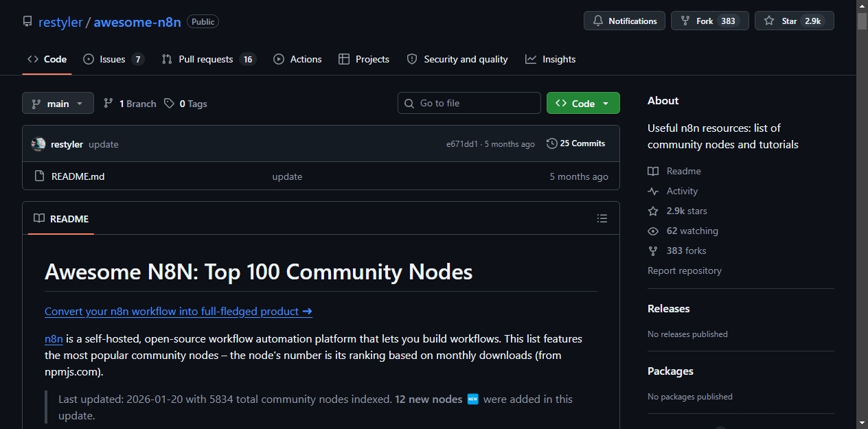This screenshot has height=429, width=868.
Task: Open the restyler owner link
Action: point(60,22)
